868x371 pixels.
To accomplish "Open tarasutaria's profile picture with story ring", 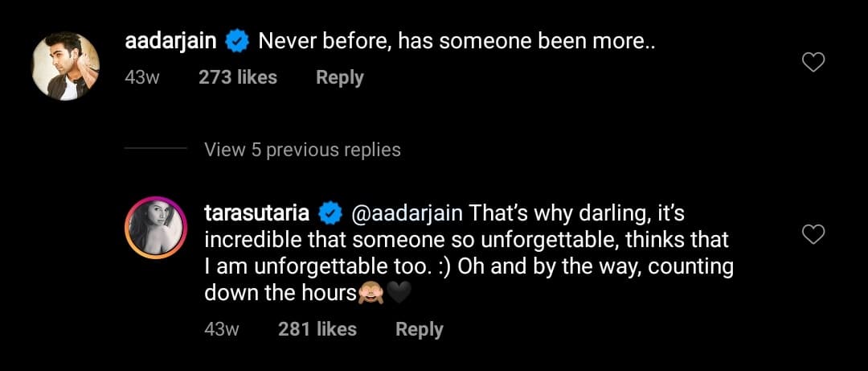I will (156, 227).
